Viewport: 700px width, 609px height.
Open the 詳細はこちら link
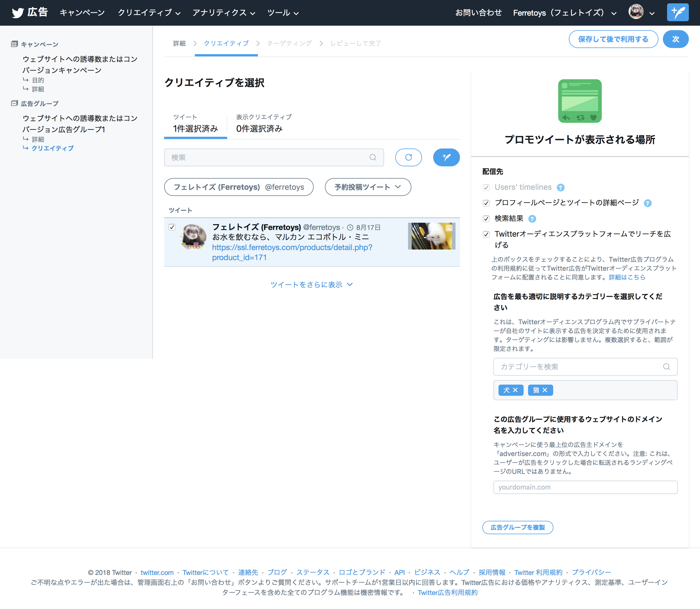click(x=627, y=277)
